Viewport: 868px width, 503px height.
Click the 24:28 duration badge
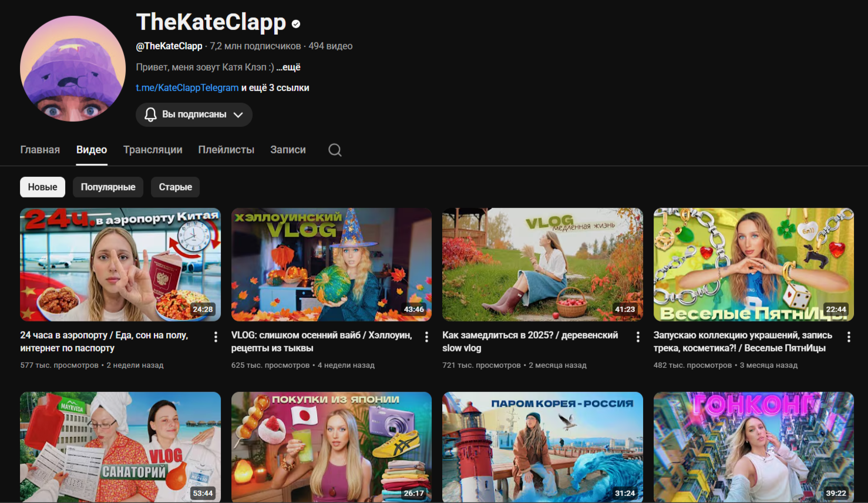point(203,309)
